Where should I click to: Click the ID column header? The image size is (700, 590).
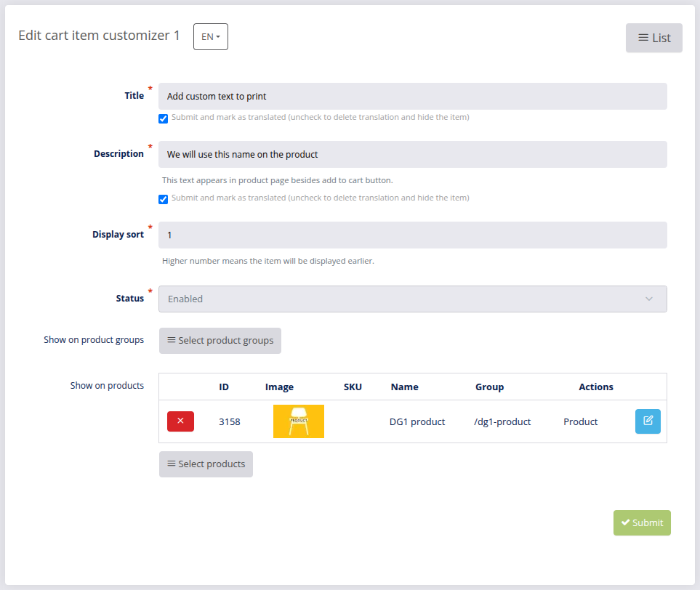(x=224, y=387)
